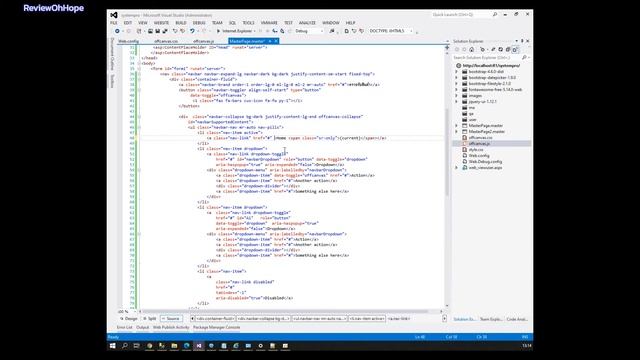640x360 pixels.
Task: Open the EDIT menu
Action: [x=128, y=23]
